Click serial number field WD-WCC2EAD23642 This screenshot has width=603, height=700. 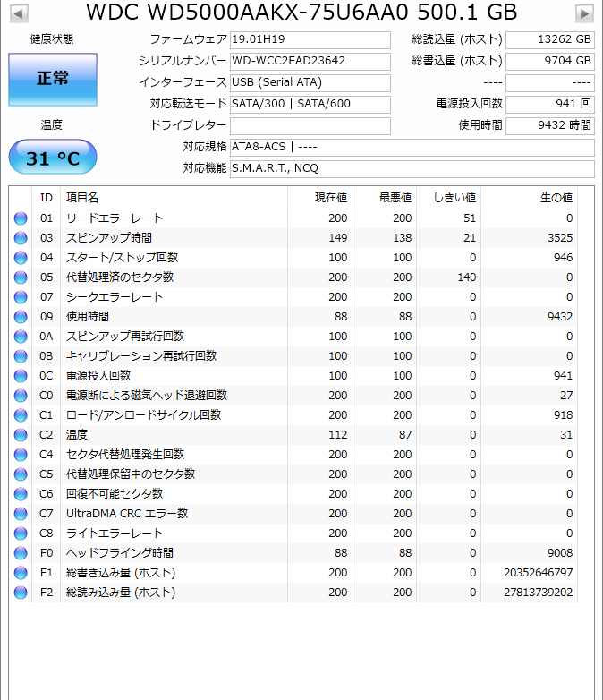[310, 61]
